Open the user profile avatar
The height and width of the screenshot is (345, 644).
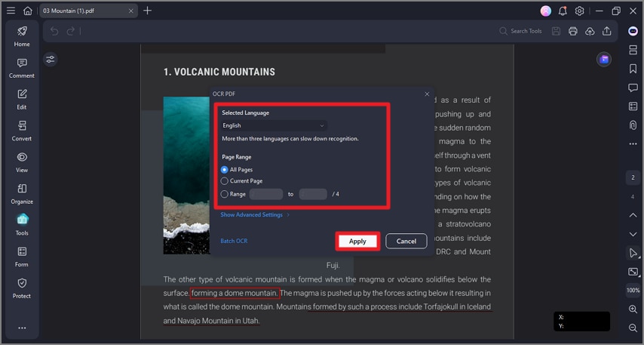[x=545, y=11]
